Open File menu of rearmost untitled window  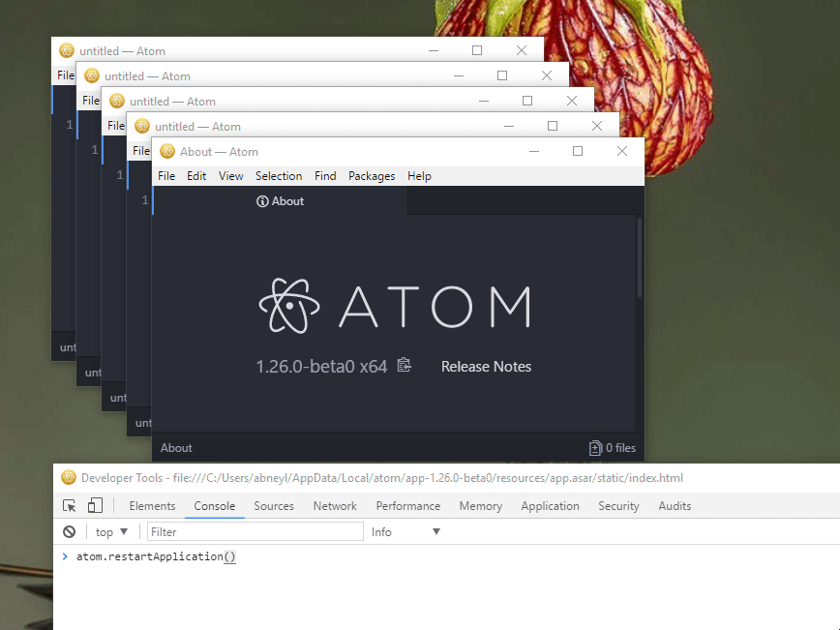click(x=66, y=75)
